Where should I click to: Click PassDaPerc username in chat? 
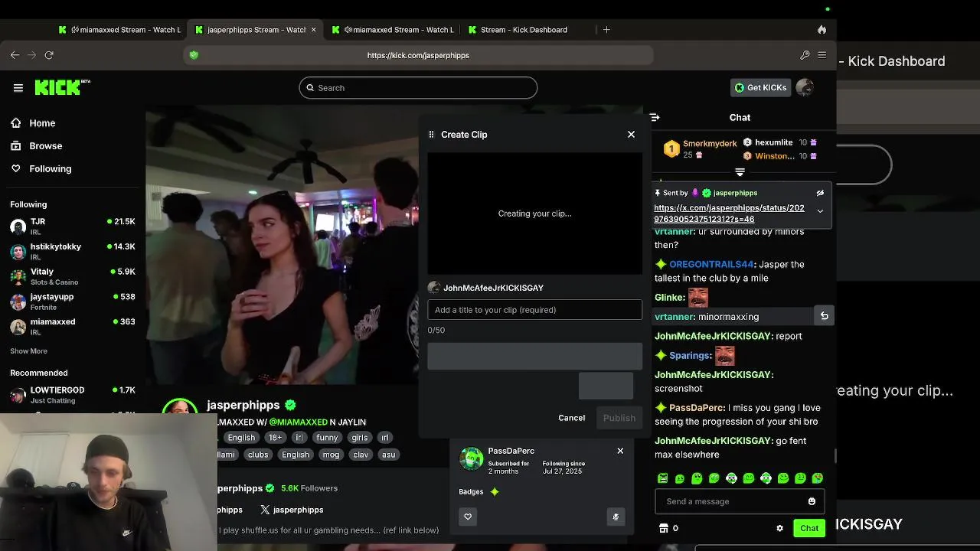pyautogui.click(x=697, y=409)
